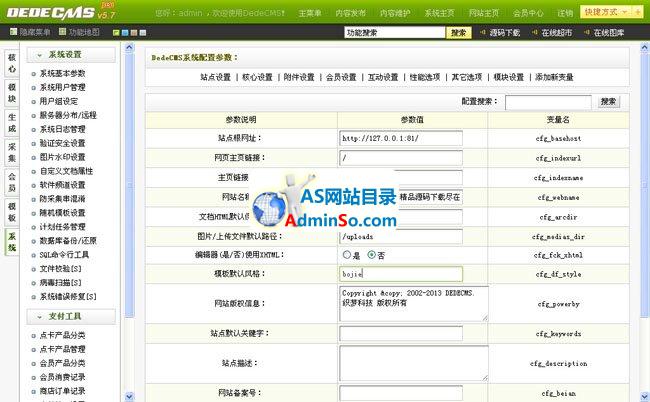Viewport: 650px width, 402px height.
Task: Click the right page vertical scrollbar track
Action: (x=645, y=222)
